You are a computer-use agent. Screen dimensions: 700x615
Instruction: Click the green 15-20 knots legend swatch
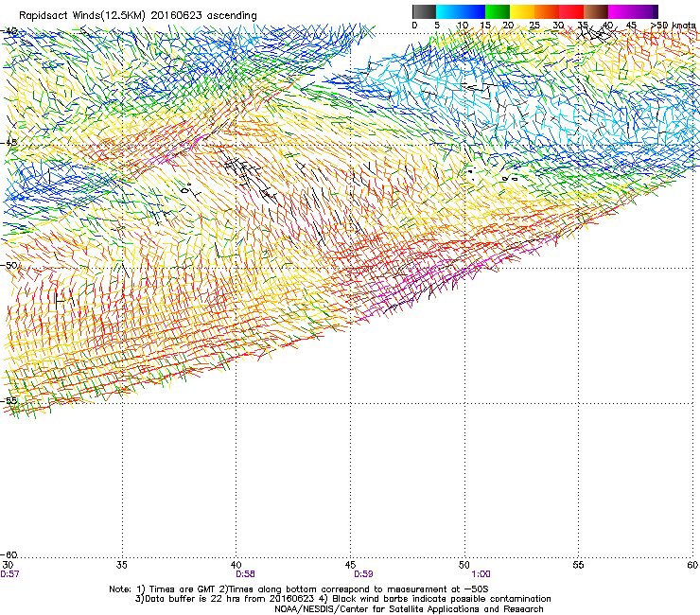point(498,11)
